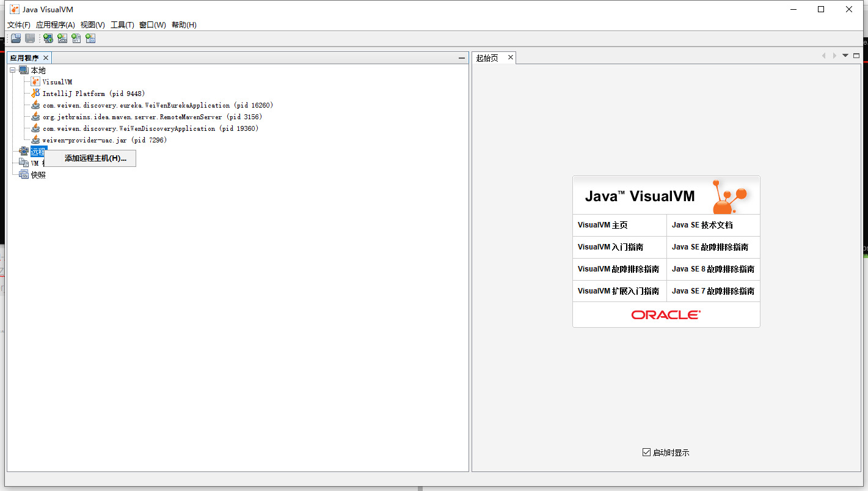
Task: Open the document list dropdown arrow
Action: [845, 56]
